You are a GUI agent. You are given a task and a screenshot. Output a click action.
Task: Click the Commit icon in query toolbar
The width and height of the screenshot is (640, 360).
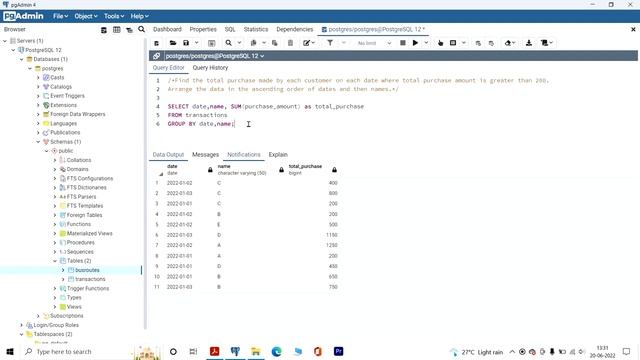pos(478,43)
